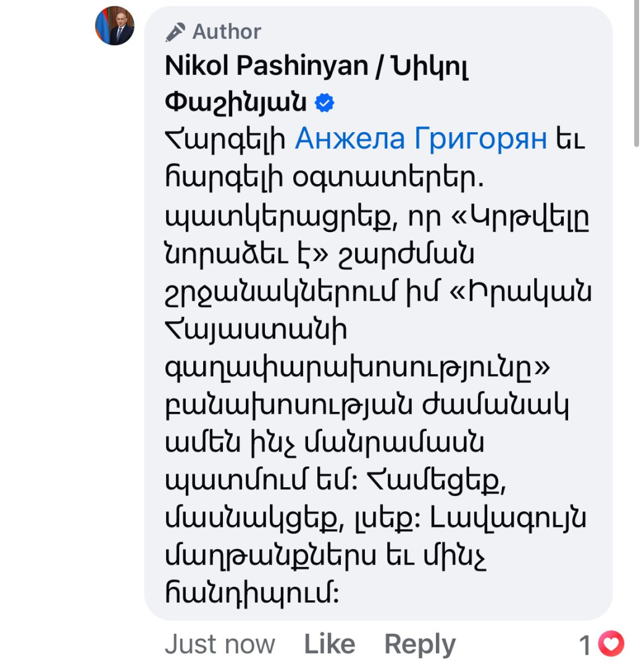Click Nikol Pashinyan's profile picture
This screenshot has width=644, height=667.
click(114, 26)
